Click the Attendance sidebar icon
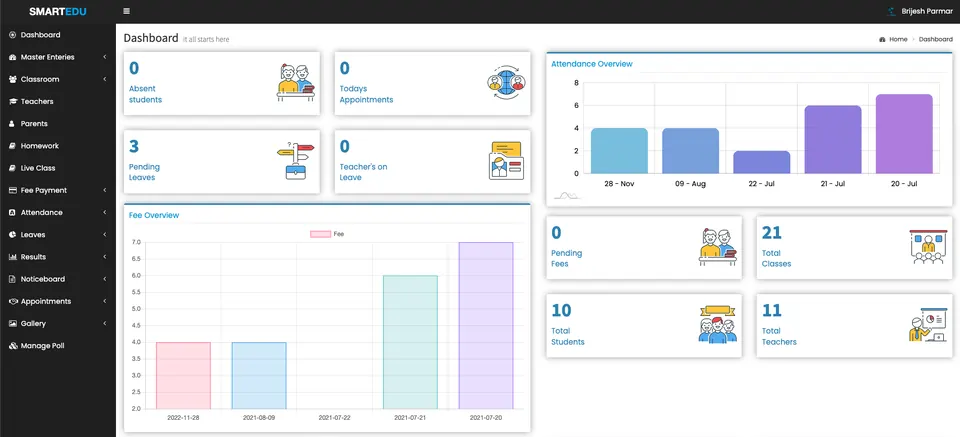 coord(12,212)
